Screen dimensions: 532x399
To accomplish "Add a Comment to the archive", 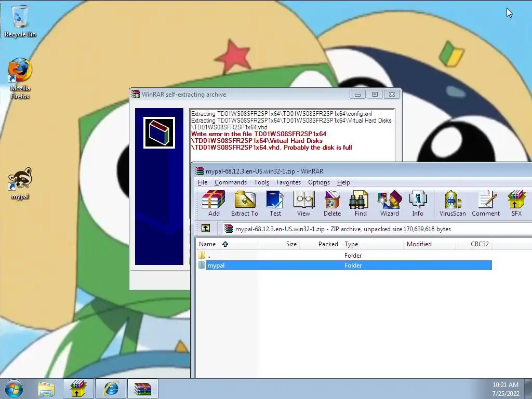I will [486, 203].
